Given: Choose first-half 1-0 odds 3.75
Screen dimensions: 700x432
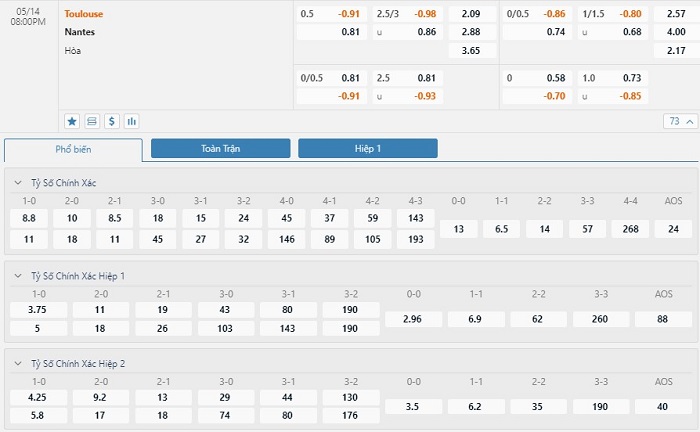Looking at the screenshot, I should click(x=38, y=310).
